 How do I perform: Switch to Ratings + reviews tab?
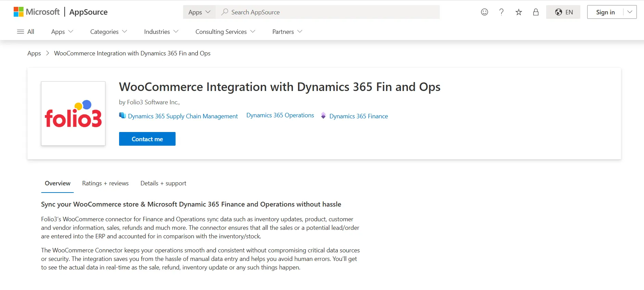point(105,183)
